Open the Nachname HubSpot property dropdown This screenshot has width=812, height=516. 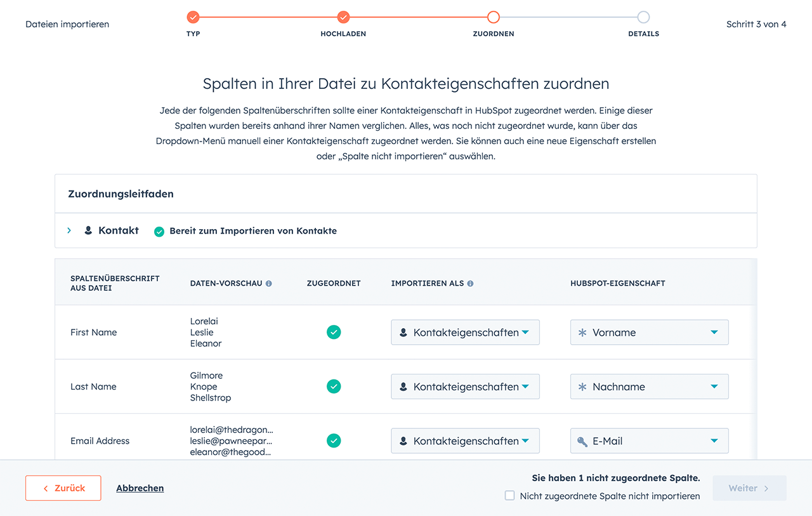[x=649, y=387]
